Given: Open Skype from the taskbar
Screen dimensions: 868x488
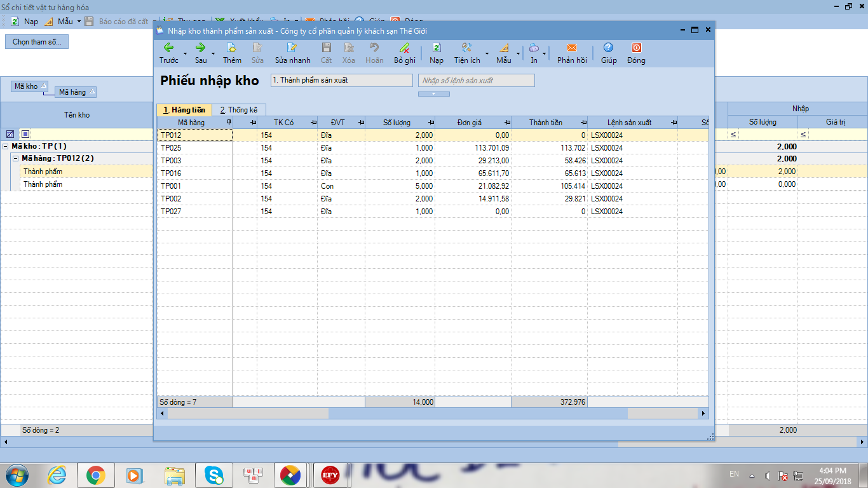Looking at the screenshot, I should [214, 475].
